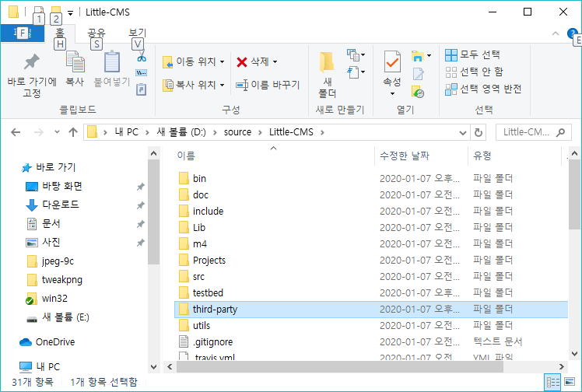This screenshot has width=582, height=392.
Task: Select 문서 in the navigation pane
Action: (x=44, y=224)
